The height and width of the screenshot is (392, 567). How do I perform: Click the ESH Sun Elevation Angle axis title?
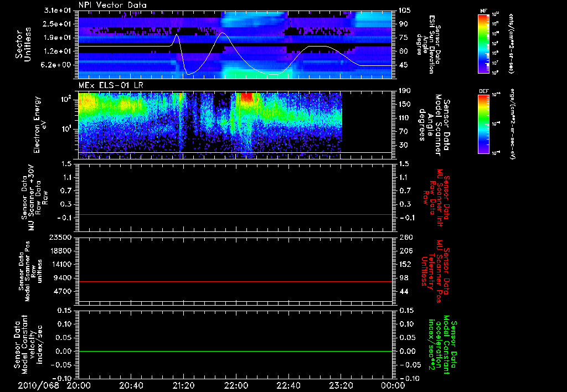tap(428, 44)
